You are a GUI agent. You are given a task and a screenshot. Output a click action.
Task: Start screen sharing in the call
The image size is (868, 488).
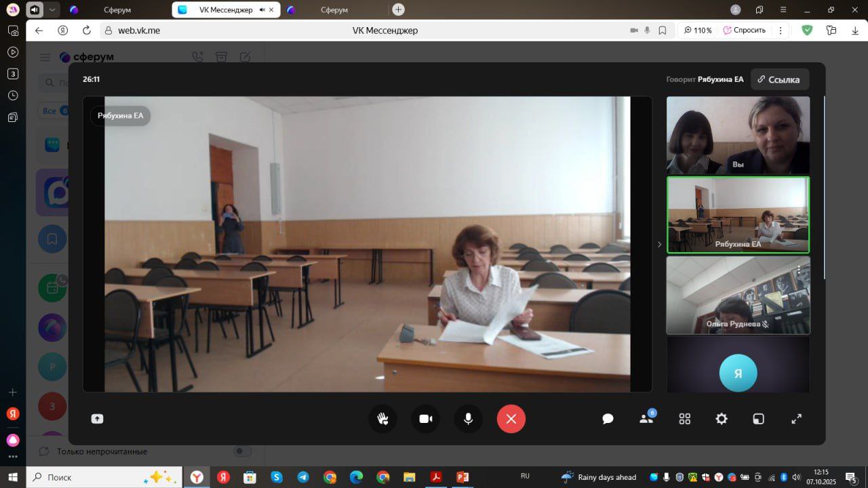(x=97, y=419)
